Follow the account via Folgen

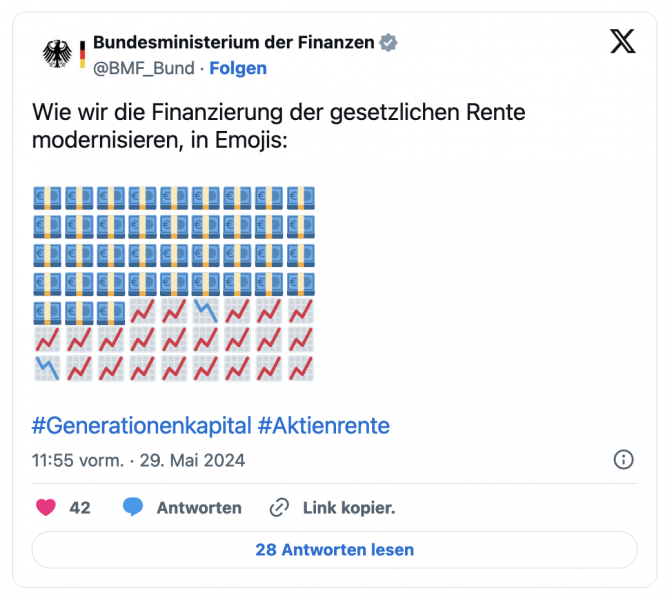tap(238, 68)
